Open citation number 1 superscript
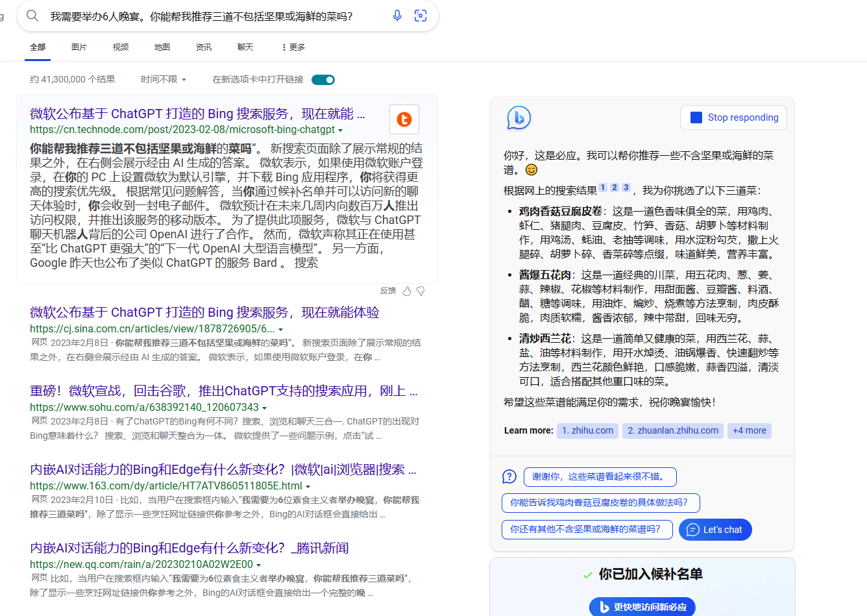Image resolution: width=867 pixels, height=616 pixels. click(603, 188)
